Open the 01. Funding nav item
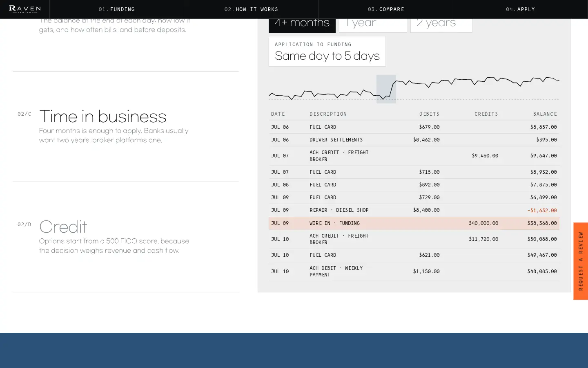The height and width of the screenshot is (368, 588). 117,9
